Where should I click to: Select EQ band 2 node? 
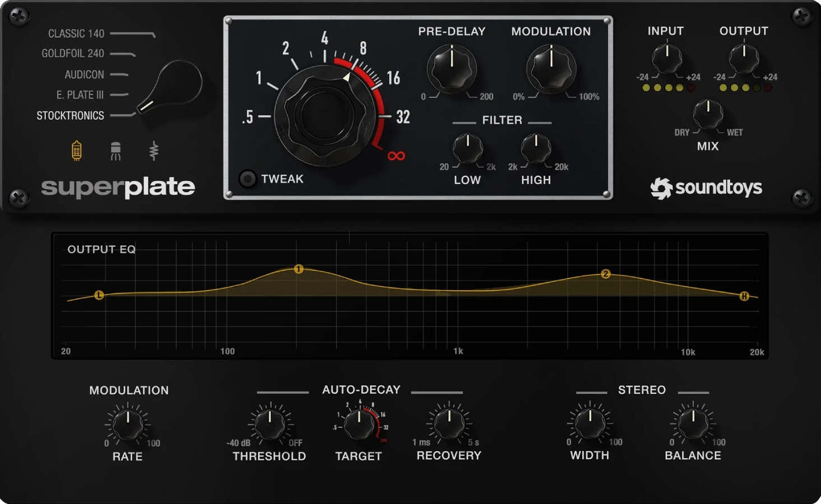[x=605, y=274]
